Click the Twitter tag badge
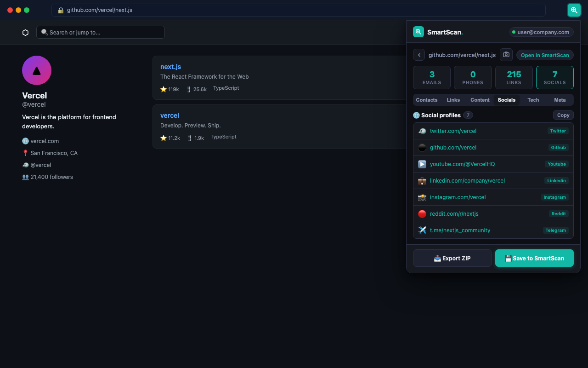Viewport: 588px width, 368px height. (x=558, y=131)
